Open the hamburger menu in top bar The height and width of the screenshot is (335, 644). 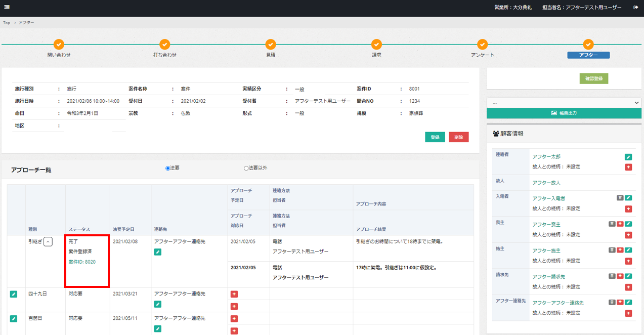[x=7, y=8]
